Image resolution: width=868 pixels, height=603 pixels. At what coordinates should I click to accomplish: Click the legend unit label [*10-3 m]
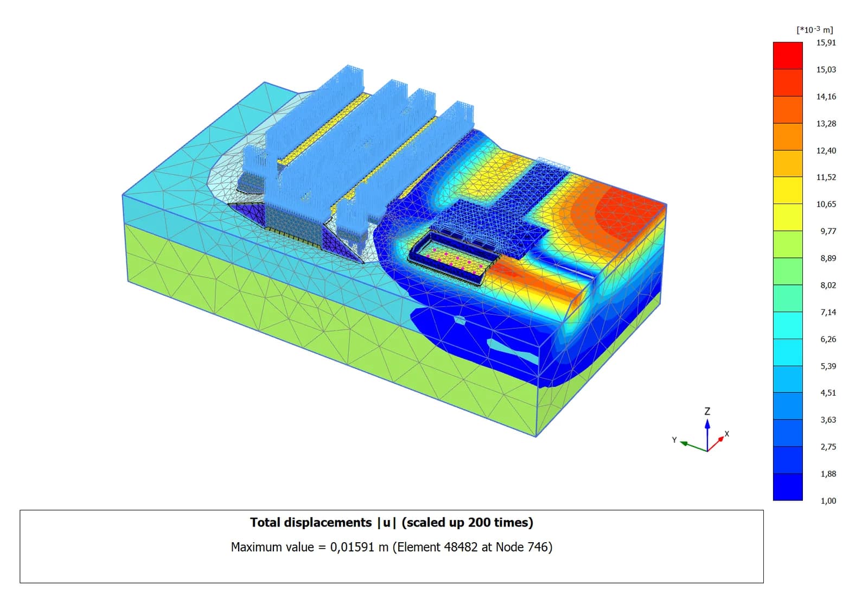[815, 29]
